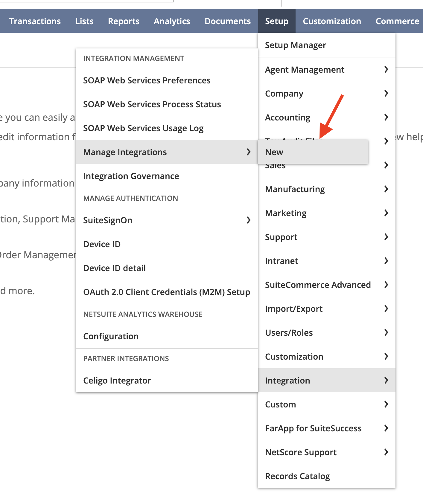Screen dimensions: 423x504
Task: Expand the Company submenu arrow
Action: pos(386,94)
